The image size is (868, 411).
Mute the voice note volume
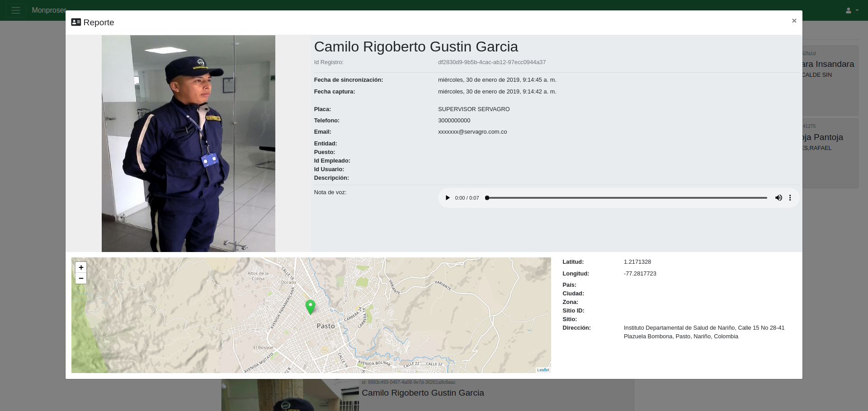778,198
